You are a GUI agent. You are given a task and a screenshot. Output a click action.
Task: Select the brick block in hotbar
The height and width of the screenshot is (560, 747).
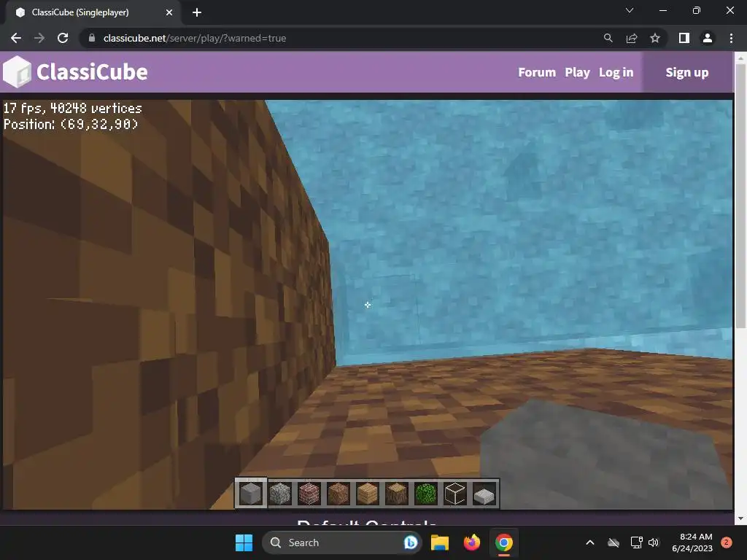309,494
